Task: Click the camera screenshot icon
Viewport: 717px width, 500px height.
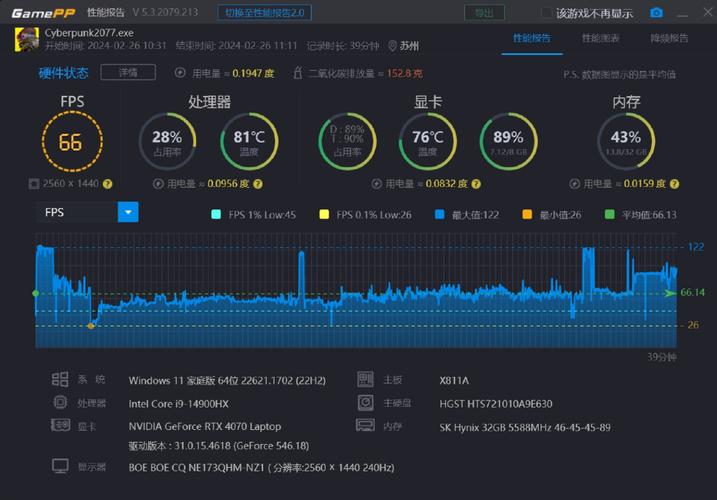Action: [656, 13]
